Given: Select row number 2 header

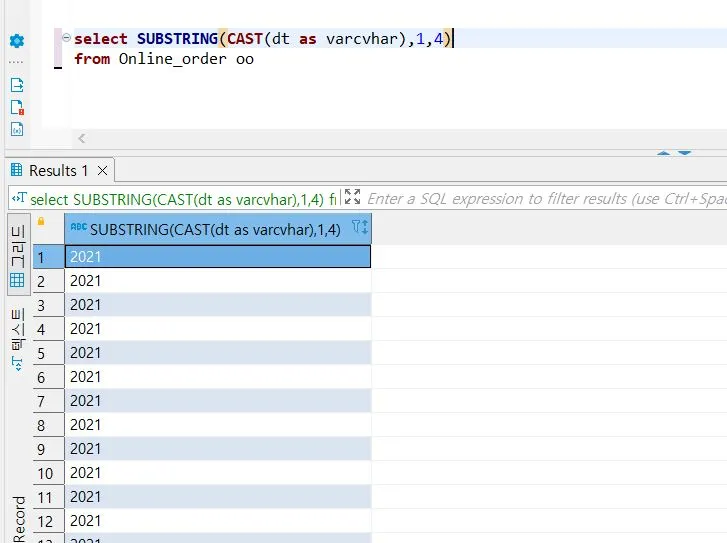Looking at the screenshot, I should (x=48, y=281).
